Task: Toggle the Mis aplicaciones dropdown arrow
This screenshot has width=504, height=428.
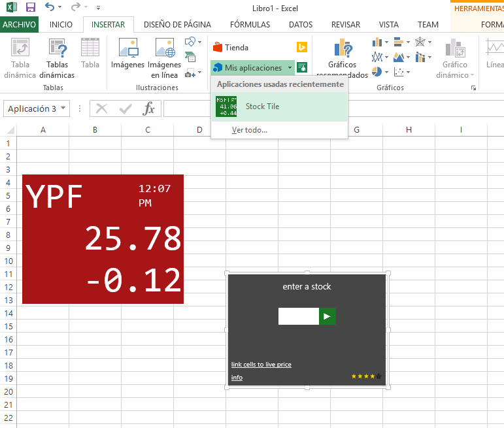Action: click(290, 68)
